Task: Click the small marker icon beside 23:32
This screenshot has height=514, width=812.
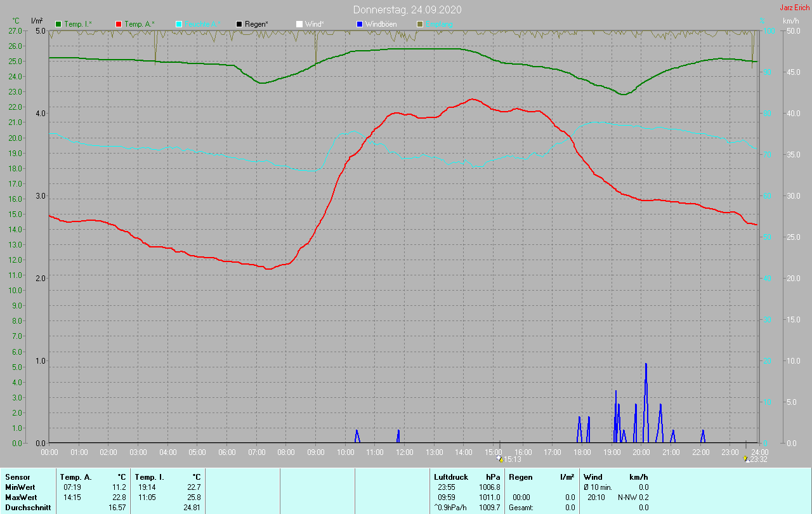Action: tap(746, 458)
